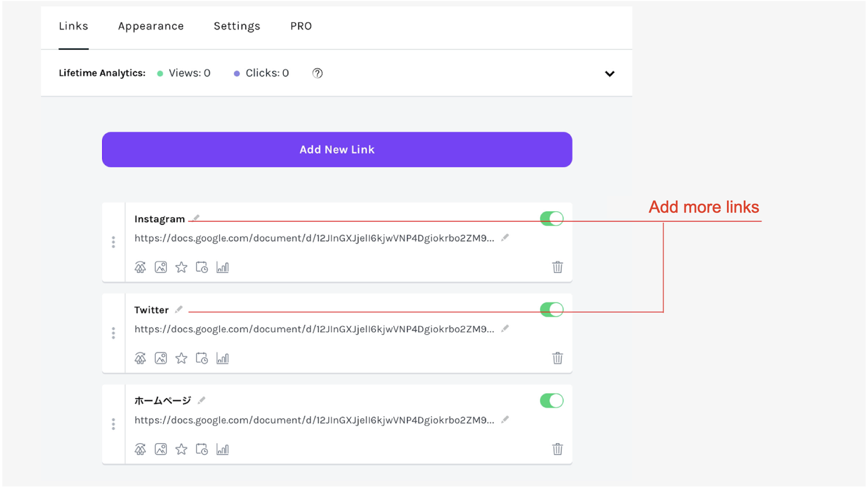
Task: Open the help question mark near Clicks count
Action: (317, 73)
